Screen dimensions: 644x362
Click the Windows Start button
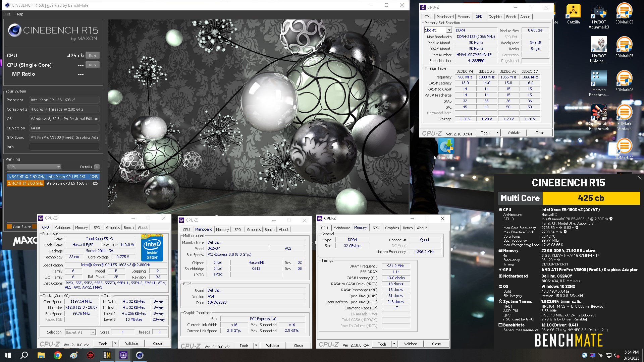[8, 355]
